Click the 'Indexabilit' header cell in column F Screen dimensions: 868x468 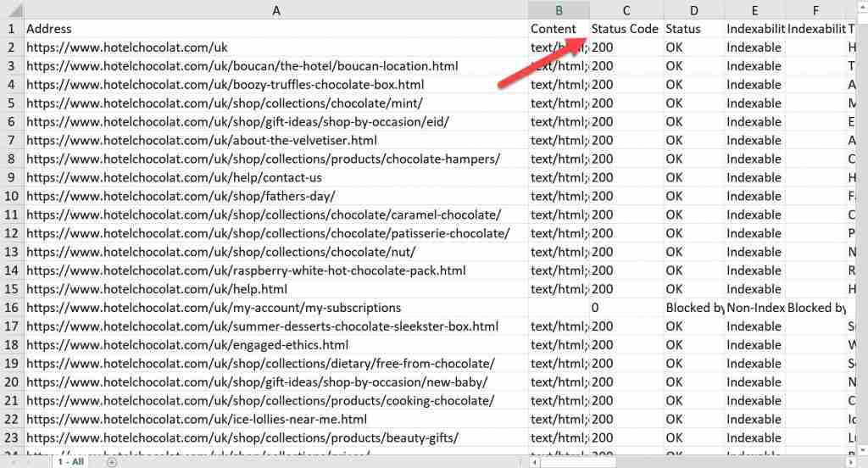tap(815, 29)
